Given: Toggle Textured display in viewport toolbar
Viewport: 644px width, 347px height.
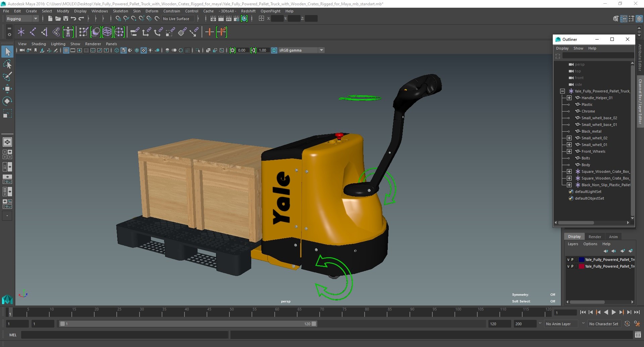Looking at the screenshot, I should click(x=144, y=50).
